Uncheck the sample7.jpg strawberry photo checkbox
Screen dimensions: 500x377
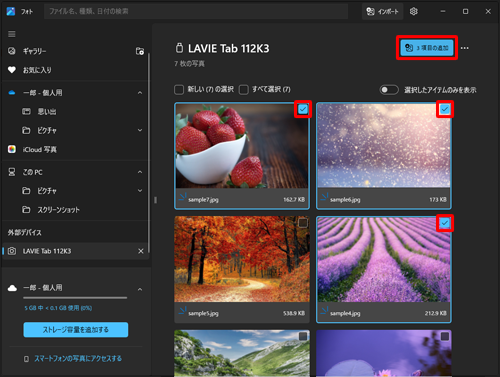click(303, 109)
